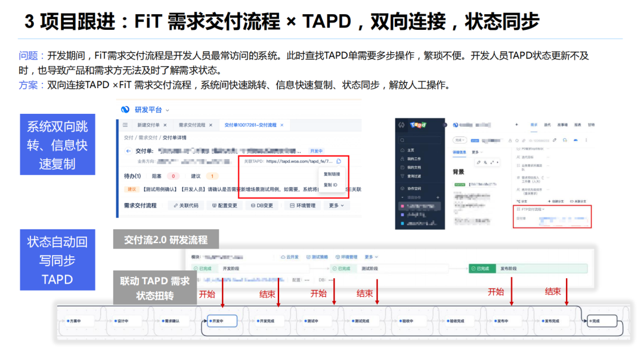The height and width of the screenshot is (361, 644).
Task: Open the 完成 status dropdown in TAPD
Action: point(460,140)
